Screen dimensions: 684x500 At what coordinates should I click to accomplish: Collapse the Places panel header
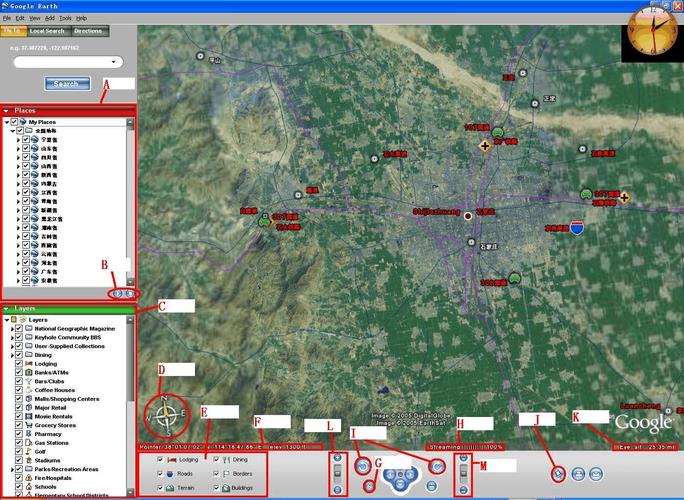point(7,110)
